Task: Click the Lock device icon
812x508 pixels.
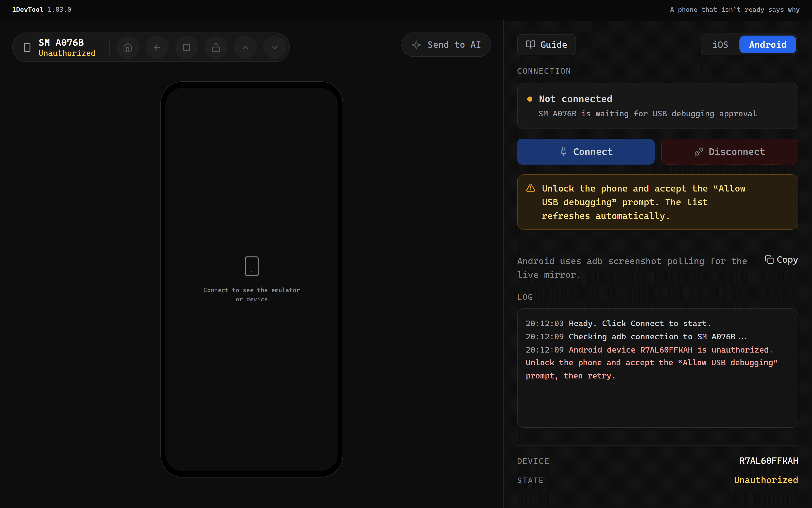Action: click(x=216, y=47)
